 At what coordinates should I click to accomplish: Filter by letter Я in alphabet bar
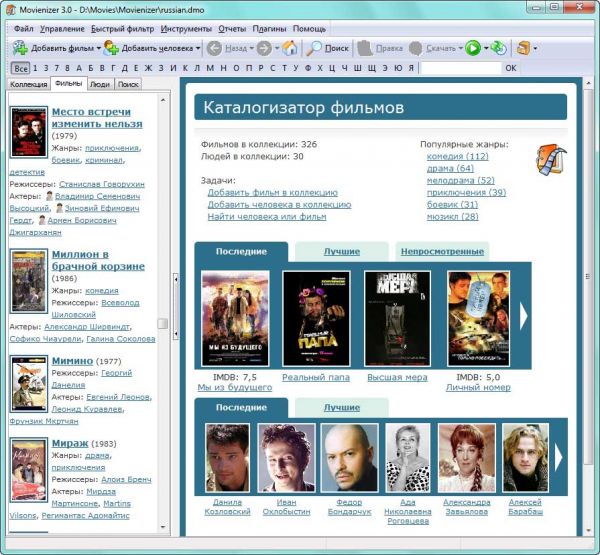pyautogui.click(x=411, y=68)
